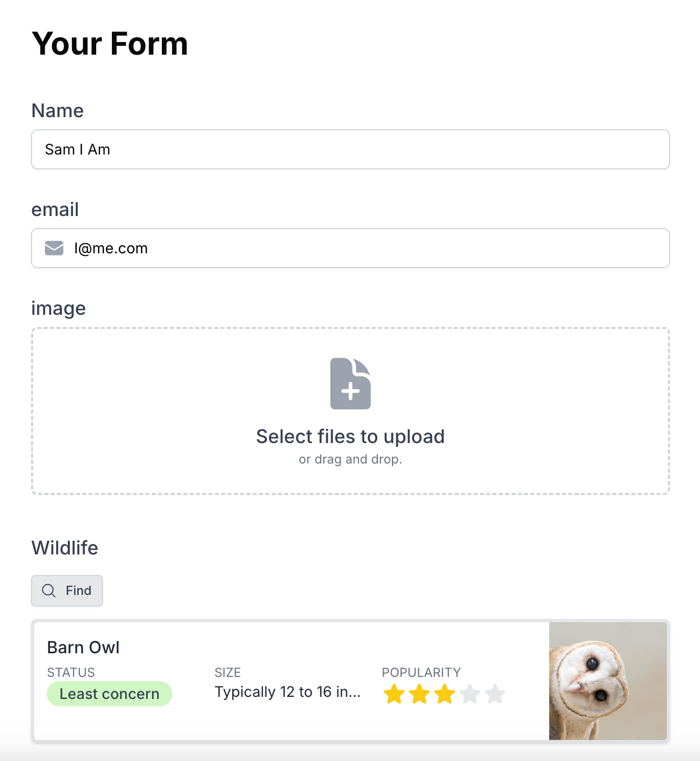Click the envelope icon in email field
The width and height of the screenshot is (700, 761).
(54, 248)
